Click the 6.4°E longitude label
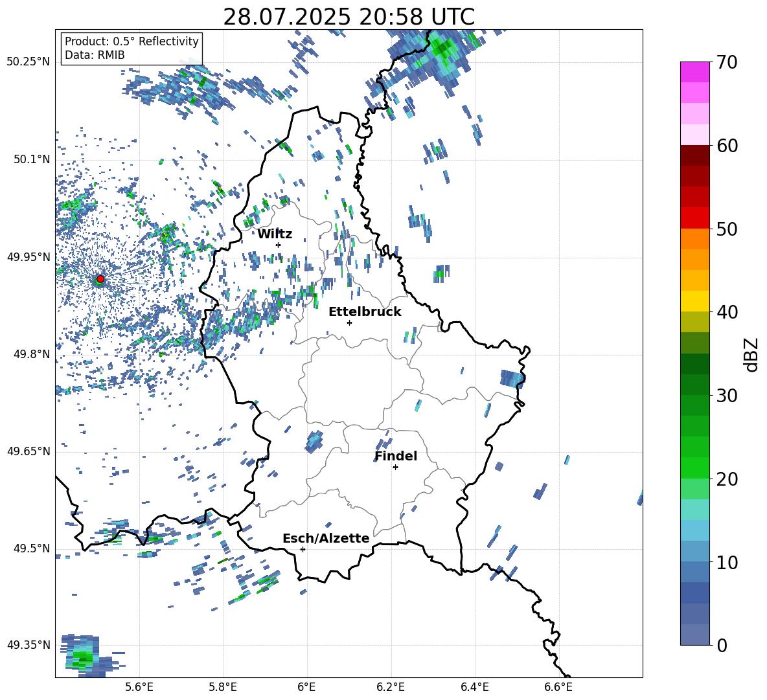The width and height of the screenshot is (767, 700). click(x=474, y=687)
